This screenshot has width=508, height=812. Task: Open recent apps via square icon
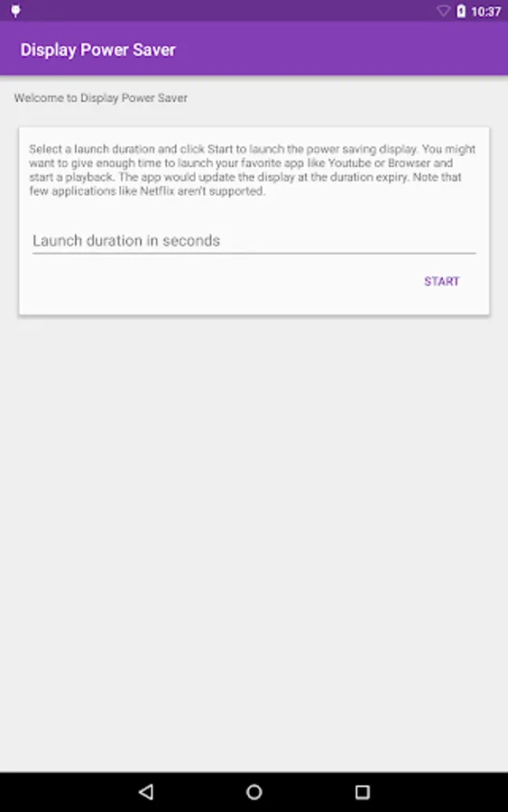(363, 791)
